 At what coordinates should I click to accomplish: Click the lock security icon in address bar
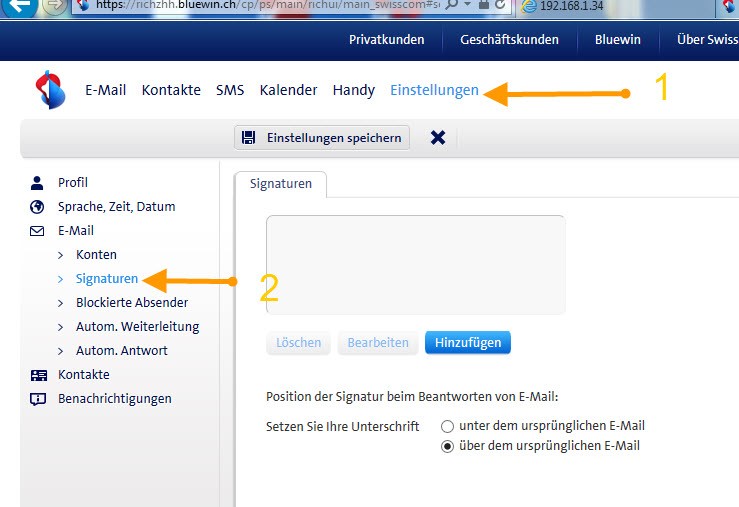pos(484,5)
